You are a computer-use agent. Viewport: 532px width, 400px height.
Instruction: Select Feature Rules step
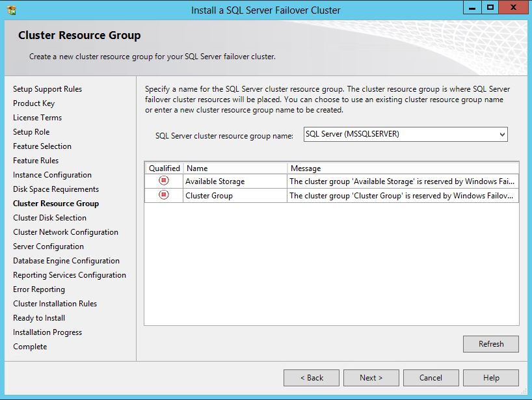[36, 161]
